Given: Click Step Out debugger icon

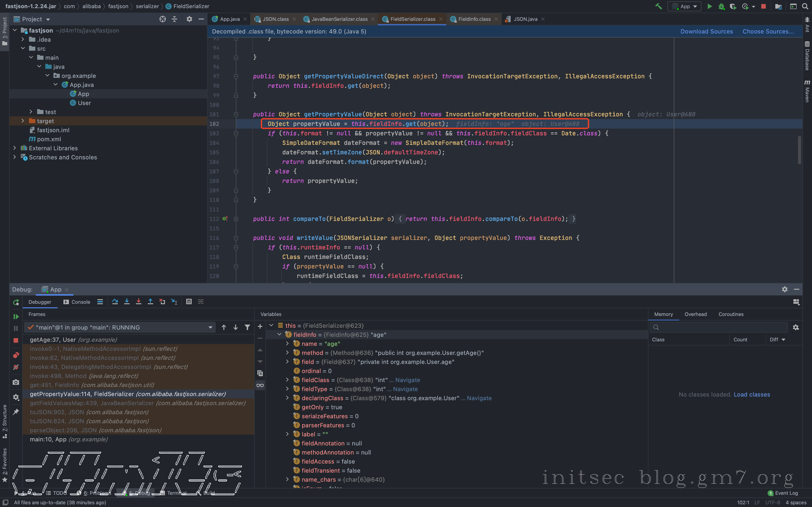Looking at the screenshot, I should pos(150,301).
